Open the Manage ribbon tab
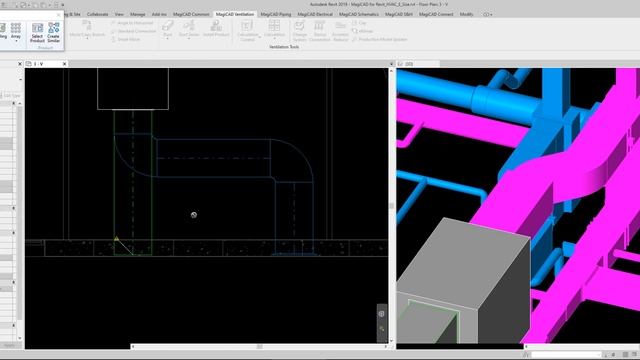The width and height of the screenshot is (640, 360). tap(138, 14)
